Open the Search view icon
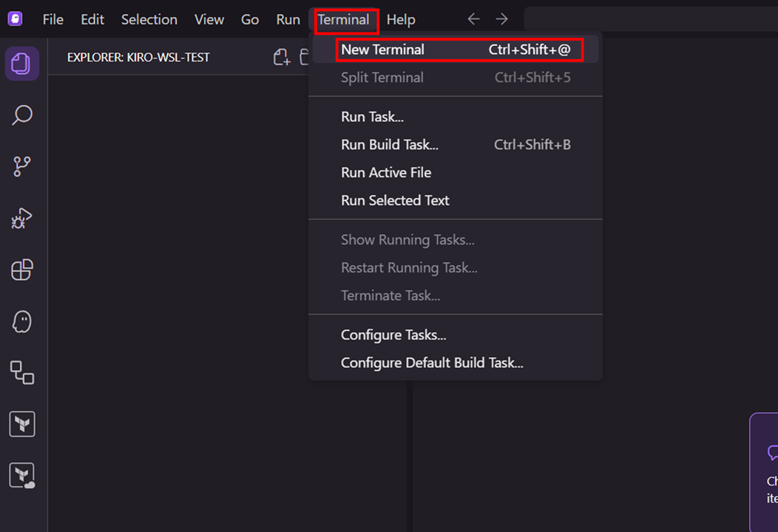 pos(22,115)
